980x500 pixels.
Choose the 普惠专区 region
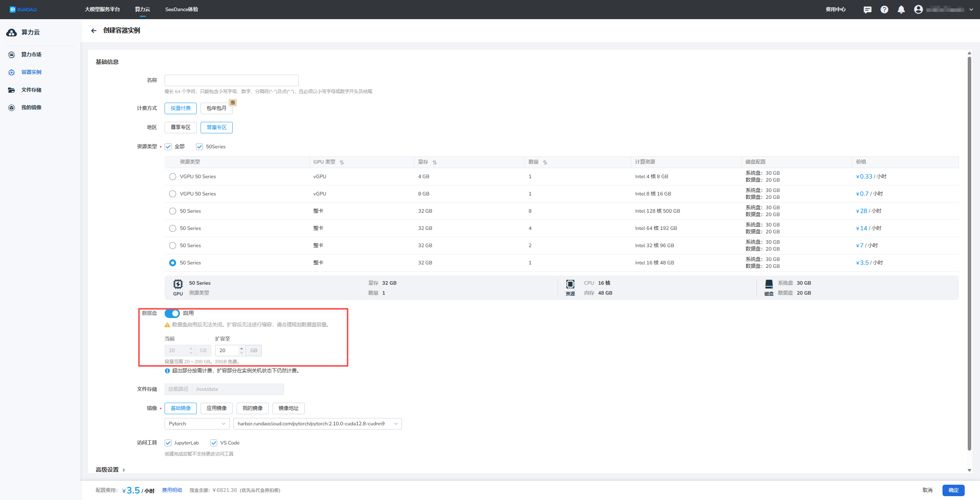[x=217, y=128]
